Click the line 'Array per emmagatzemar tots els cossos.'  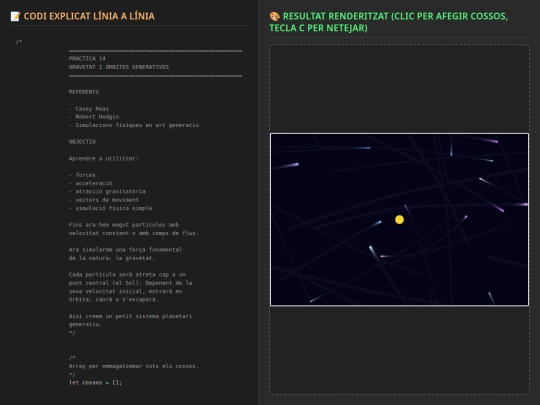(134, 366)
